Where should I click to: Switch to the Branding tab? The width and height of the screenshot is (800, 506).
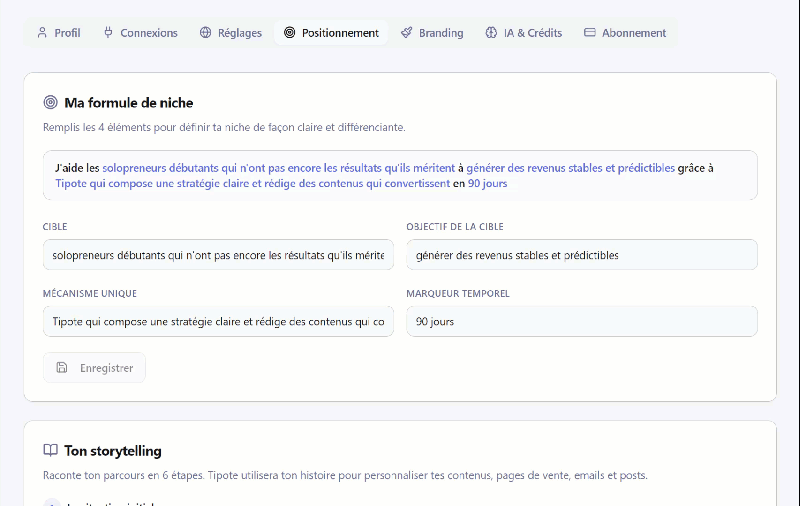pyautogui.click(x=432, y=33)
